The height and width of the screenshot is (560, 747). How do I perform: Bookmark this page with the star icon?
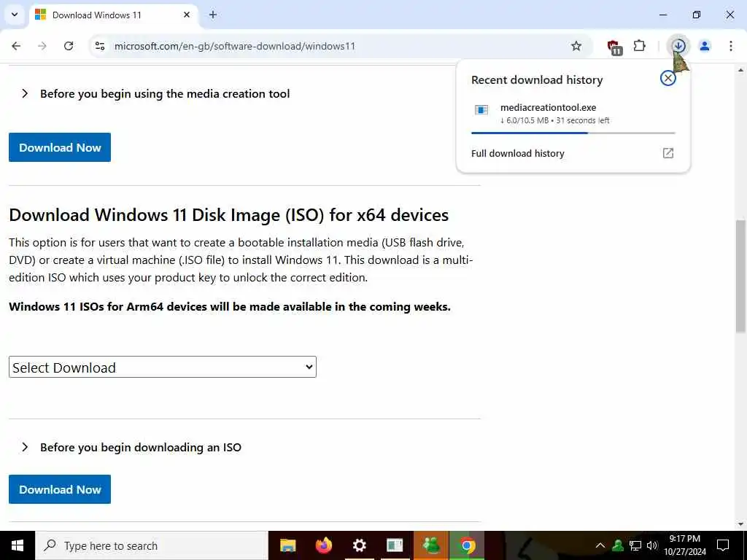576,46
